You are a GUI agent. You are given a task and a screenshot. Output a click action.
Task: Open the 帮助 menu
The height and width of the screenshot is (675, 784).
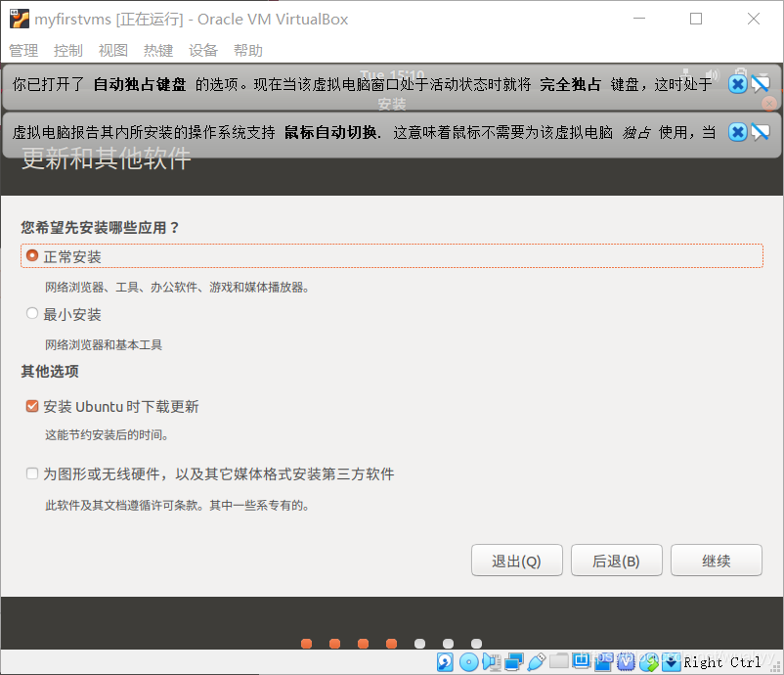(248, 51)
